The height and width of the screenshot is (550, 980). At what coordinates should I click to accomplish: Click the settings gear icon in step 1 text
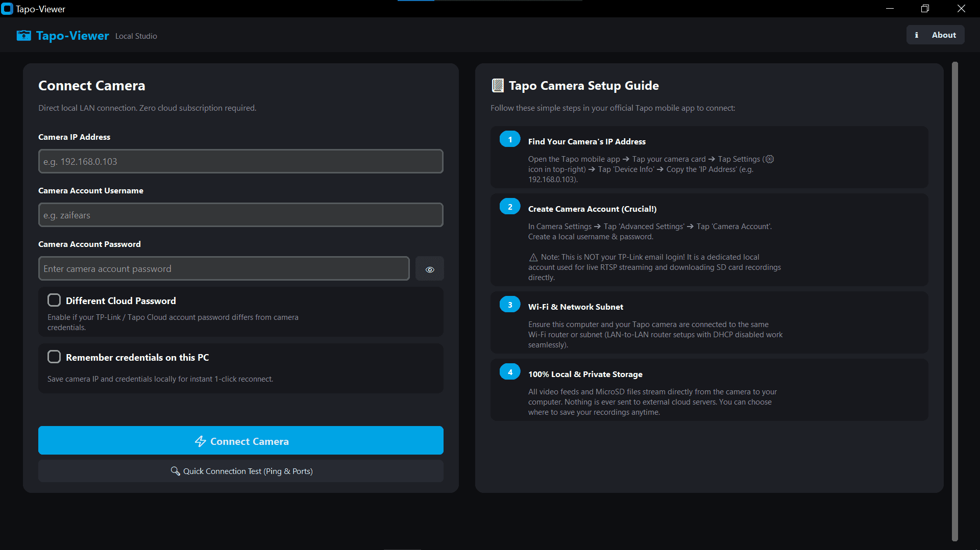coord(770,159)
